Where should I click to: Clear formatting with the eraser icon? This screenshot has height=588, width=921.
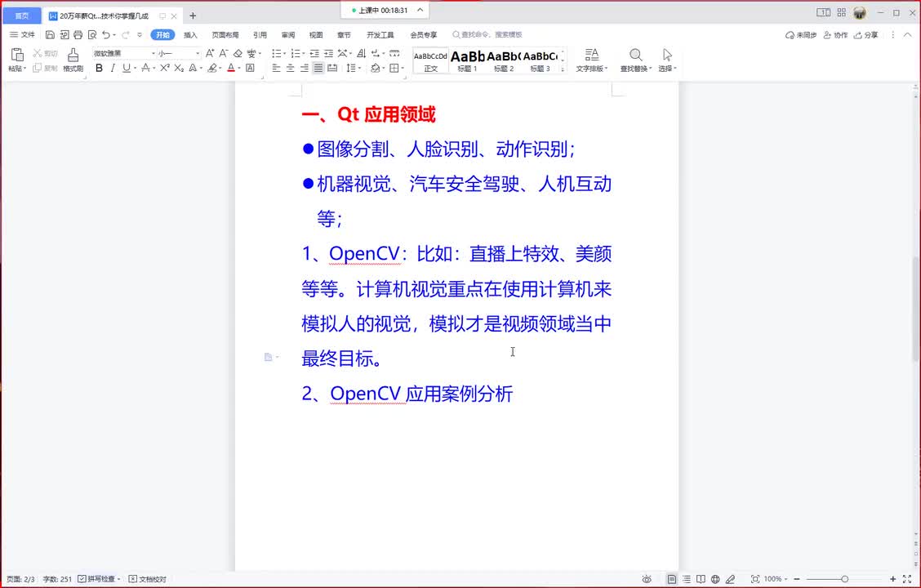(x=238, y=53)
